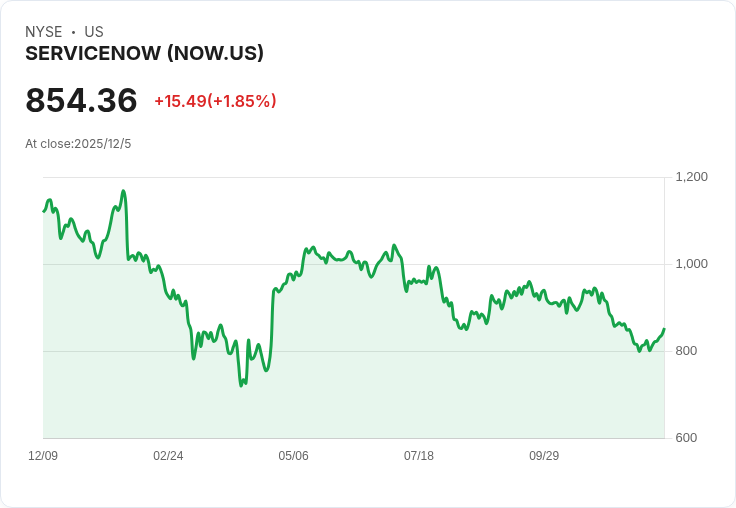The height and width of the screenshot is (508, 736).
Task: Click the start point of the price line
Action: point(44,211)
